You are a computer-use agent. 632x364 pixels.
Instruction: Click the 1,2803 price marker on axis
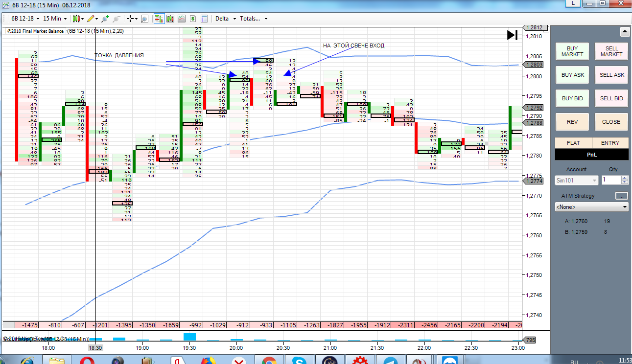533,65
